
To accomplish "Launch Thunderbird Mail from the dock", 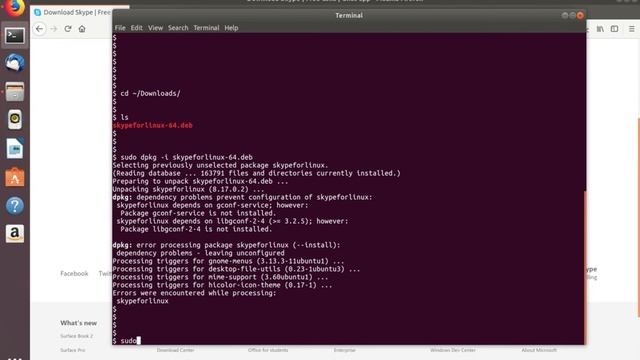I will pos(15,63).
